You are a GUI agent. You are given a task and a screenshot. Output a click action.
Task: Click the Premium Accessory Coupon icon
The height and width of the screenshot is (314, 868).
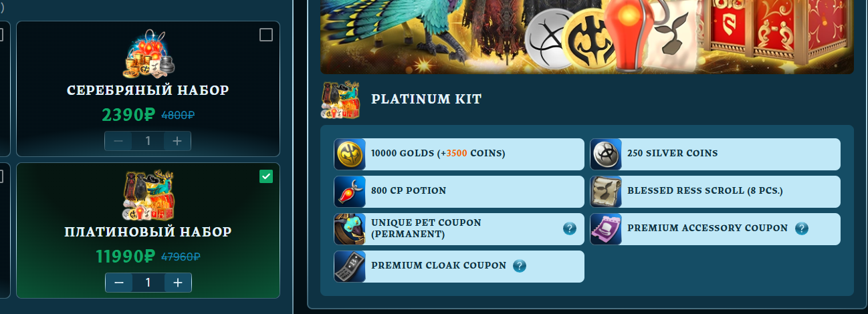pos(606,229)
